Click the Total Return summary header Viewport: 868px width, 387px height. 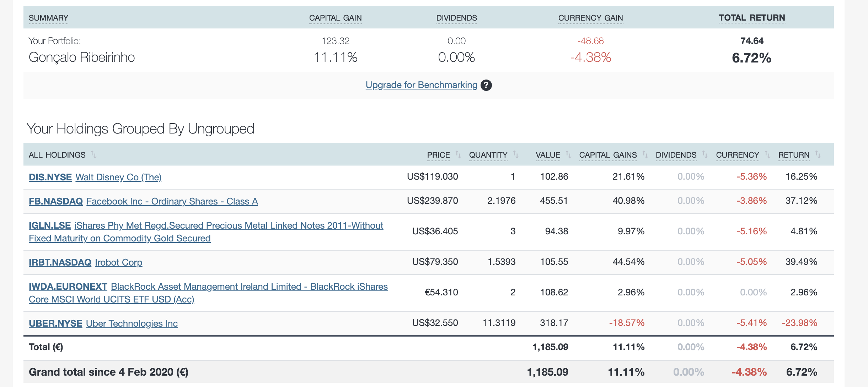point(752,18)
